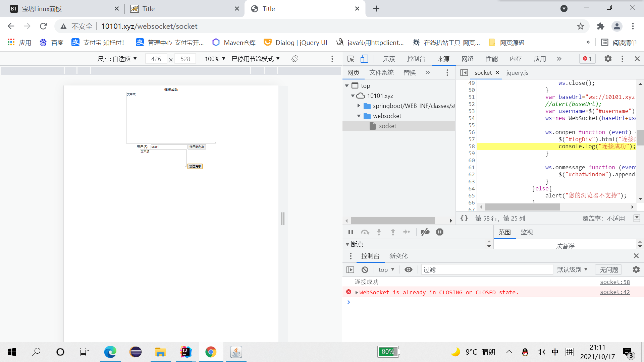Step into the next function call
The height and width of the screenshot is (362, 644).
[x=379, y=232]
